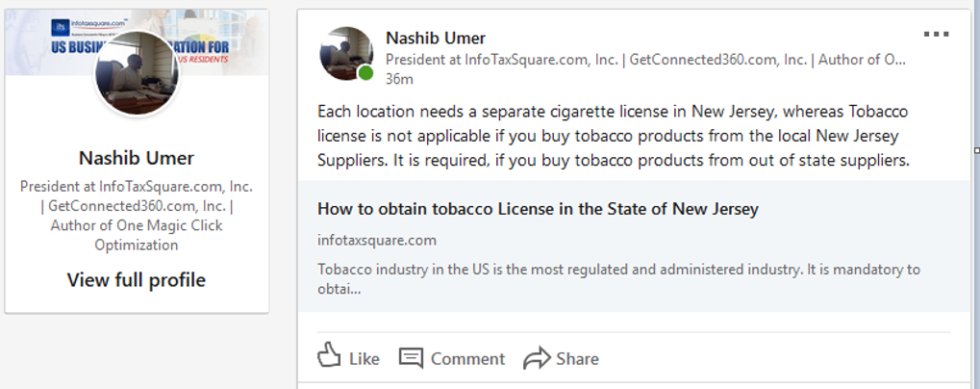
Task: Click the Comment speech bubble icon
Action: 411,358
